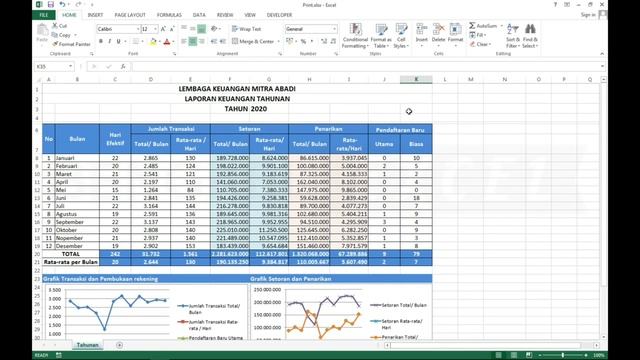Apply the font color red A
The width and height of the screenshot is (640, 360).
pyautogui.click(x=167, y=42)
